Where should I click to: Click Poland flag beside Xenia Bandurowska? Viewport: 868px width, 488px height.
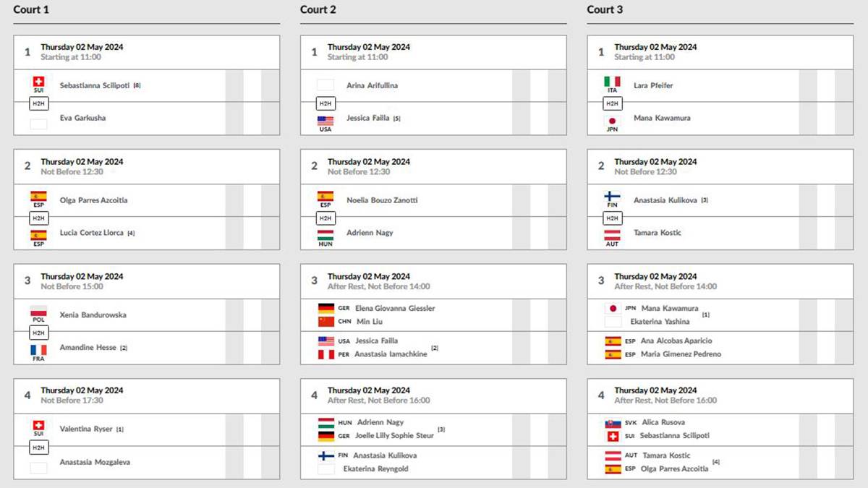pyautogui.click(x=38, y=311)
